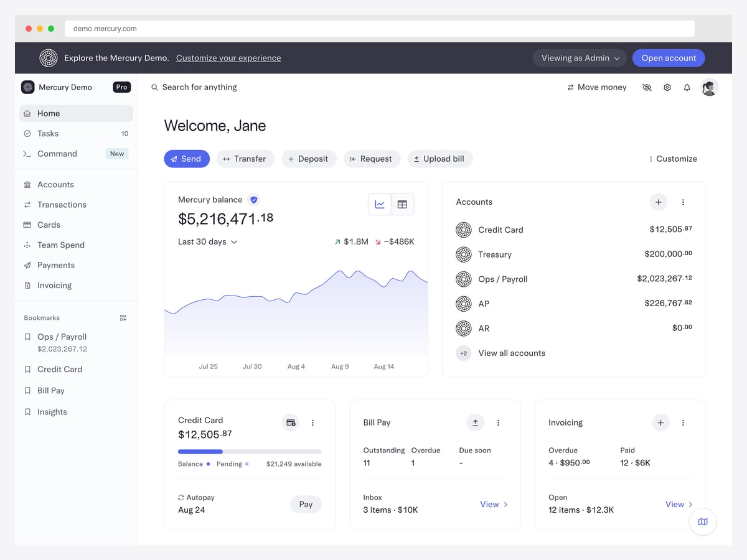Open Invoicing in the sidebar

76,286
